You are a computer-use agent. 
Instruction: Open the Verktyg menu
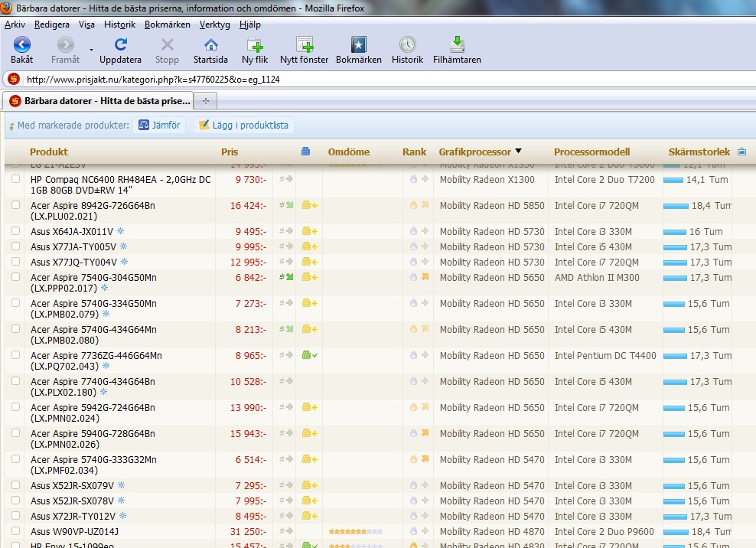pyautogui.click(x=214, y=24)
